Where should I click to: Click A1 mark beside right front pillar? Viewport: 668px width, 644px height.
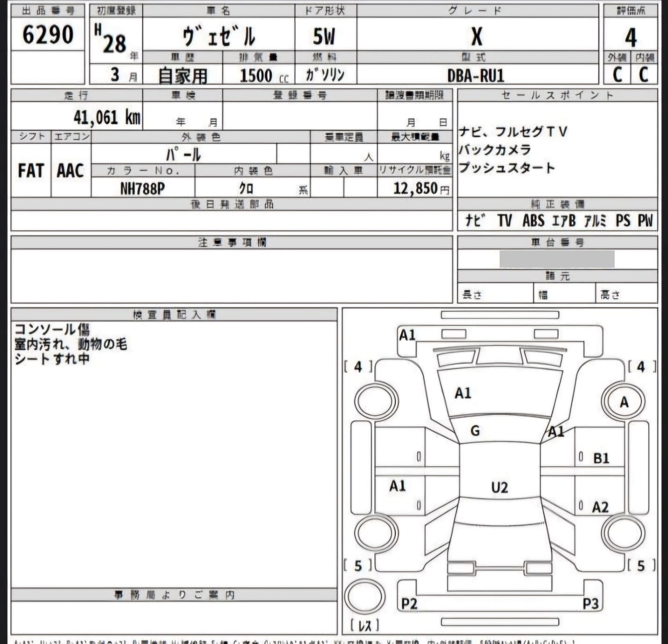pos(556,432)
